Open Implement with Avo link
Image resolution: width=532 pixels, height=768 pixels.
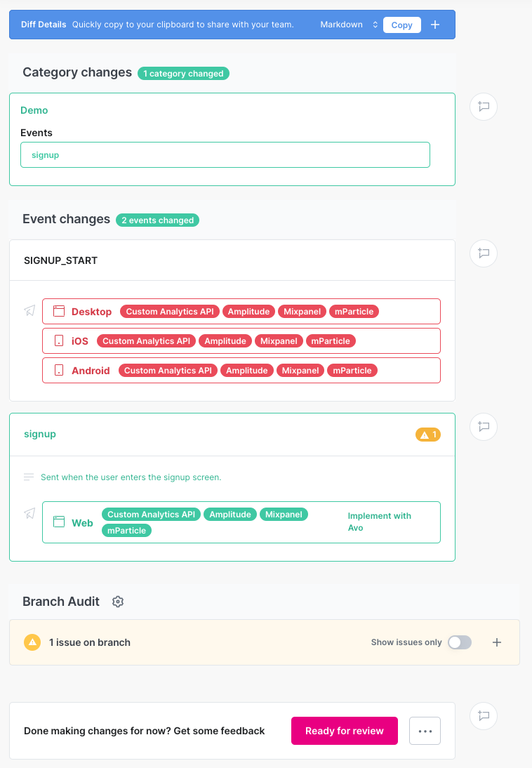tap(379, 522)
